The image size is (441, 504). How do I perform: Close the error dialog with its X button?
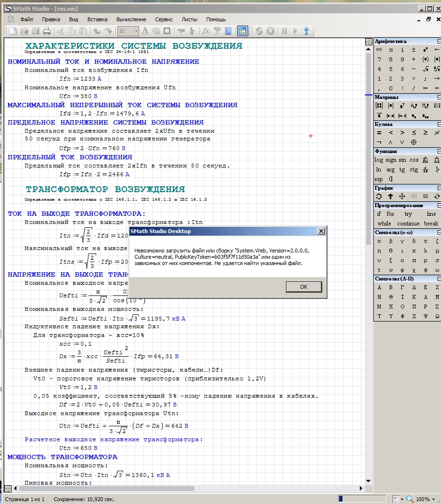[x=321, y=231]
